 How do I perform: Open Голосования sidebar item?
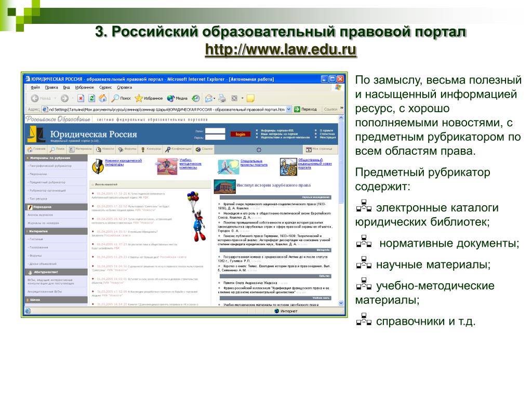click(x=38, y=248)
